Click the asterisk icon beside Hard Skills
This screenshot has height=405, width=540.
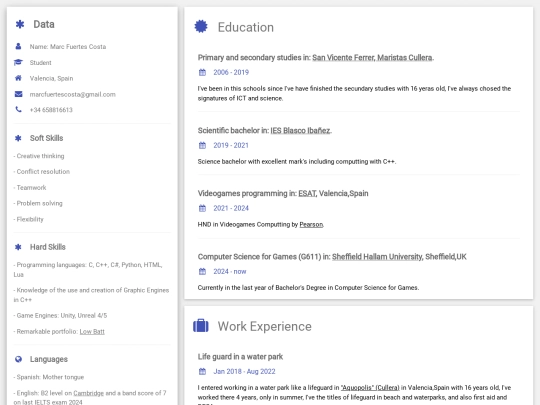[18, 247]
